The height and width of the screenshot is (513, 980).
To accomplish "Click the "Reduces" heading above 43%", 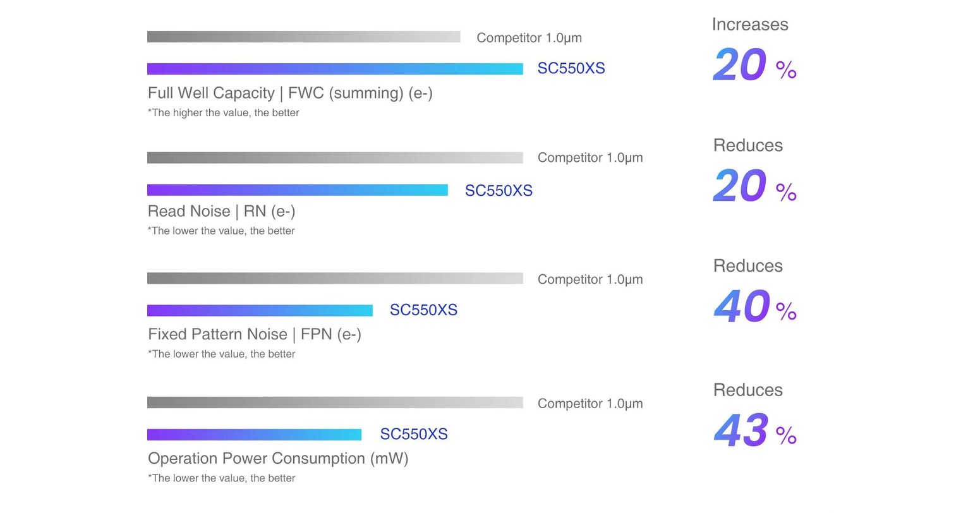I will pos(747,390).
